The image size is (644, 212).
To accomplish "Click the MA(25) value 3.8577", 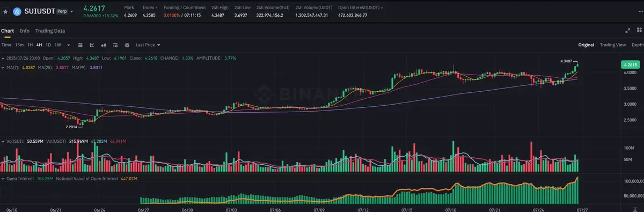I will click(63, 67).
